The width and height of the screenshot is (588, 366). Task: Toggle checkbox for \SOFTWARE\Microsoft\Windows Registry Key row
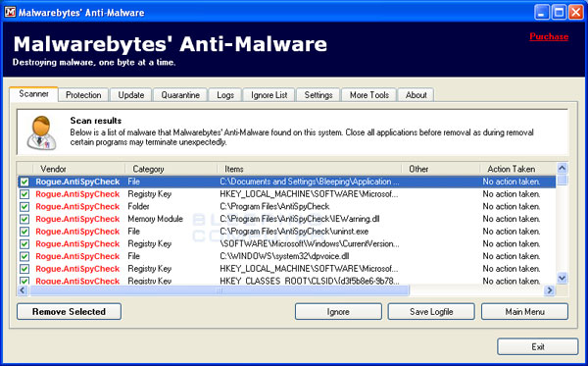pos(24,244)
